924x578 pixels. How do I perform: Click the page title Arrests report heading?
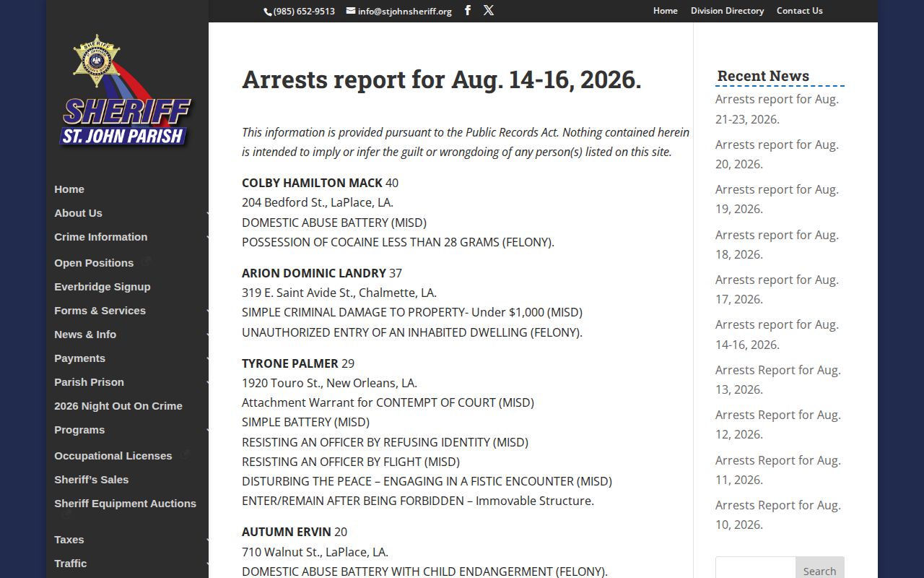441,79
